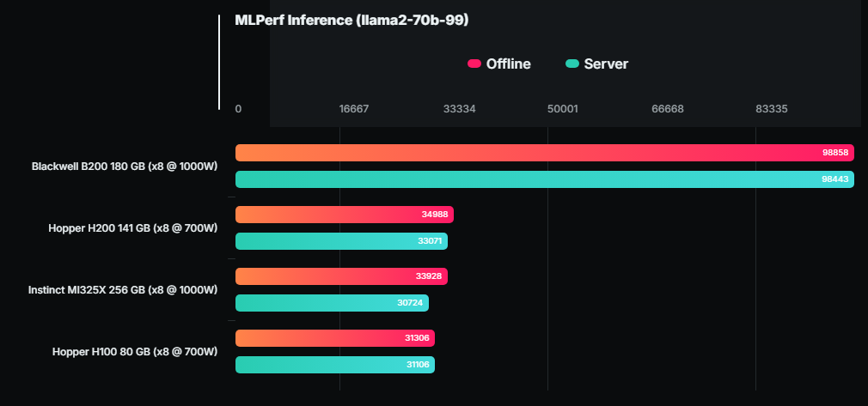
Task: Click the axis value 0
Action: (x=238, y=109)
